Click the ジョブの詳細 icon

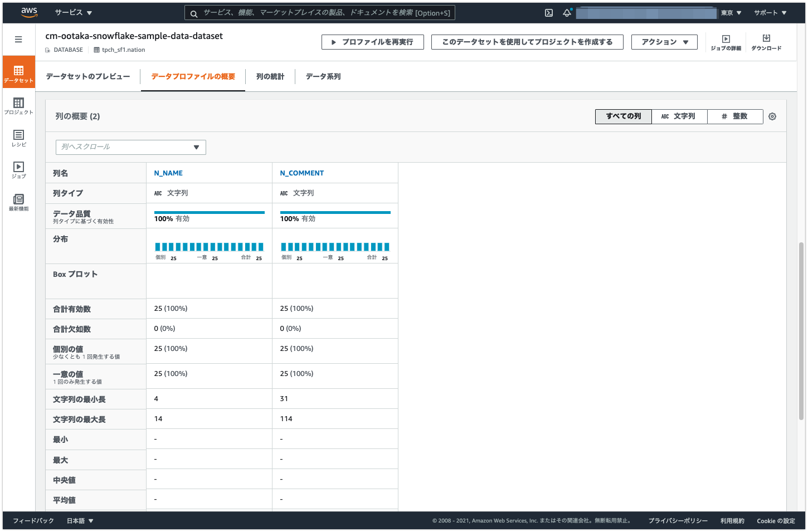(726, 42)
